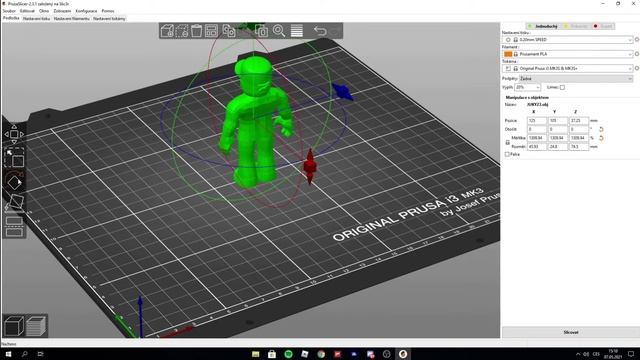Viewport: 640px width, 360px height.
Task: Edit printer preset gear icon
Action: [x=637, y=68]
